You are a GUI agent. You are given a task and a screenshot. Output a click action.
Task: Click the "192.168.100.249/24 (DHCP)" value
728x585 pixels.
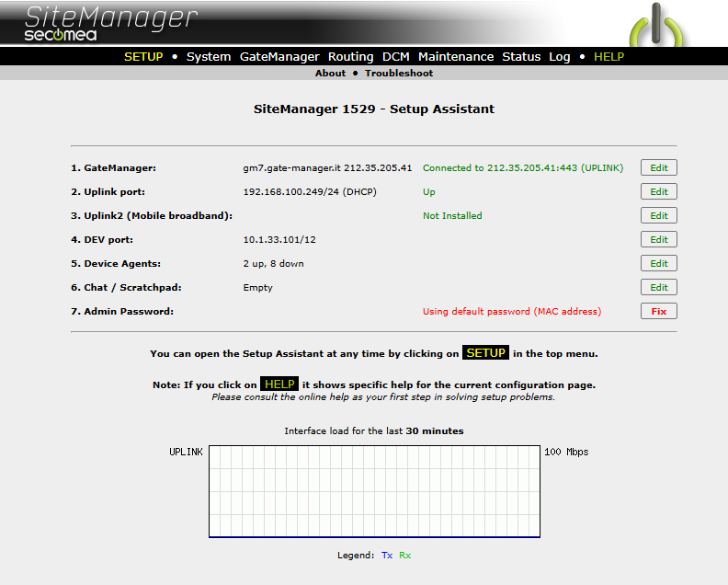click(310, 192)
